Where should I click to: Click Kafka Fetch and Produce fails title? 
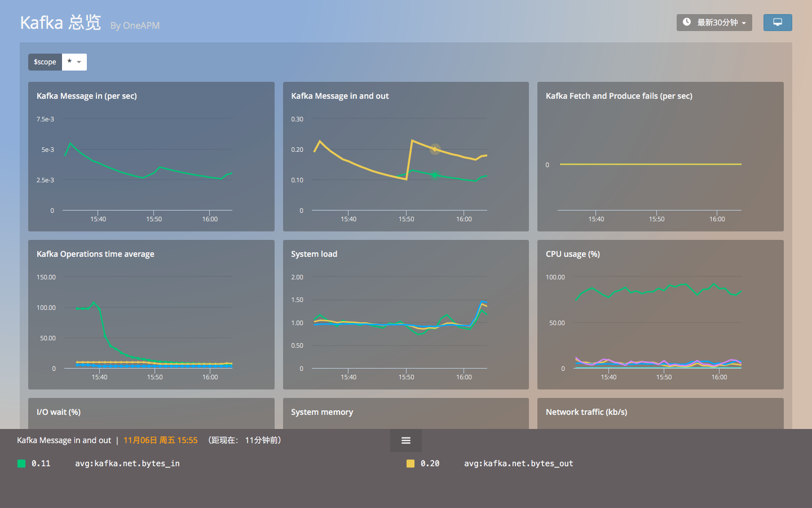coord(619,96)
